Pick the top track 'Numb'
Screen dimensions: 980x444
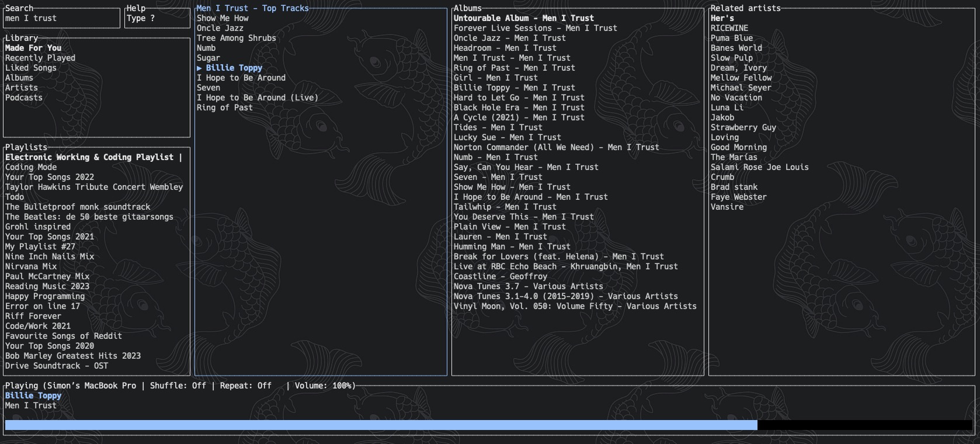tap(206, 48)
